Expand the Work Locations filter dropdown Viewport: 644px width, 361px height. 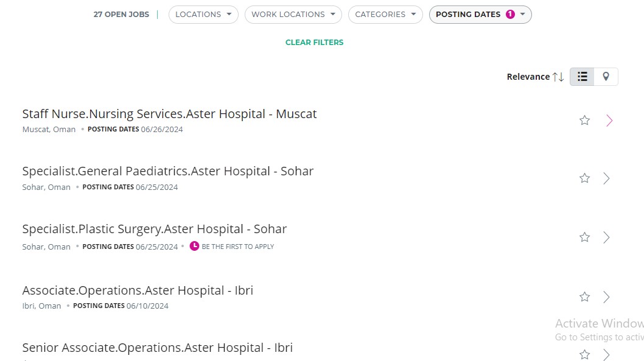click(x=293, y=15)
